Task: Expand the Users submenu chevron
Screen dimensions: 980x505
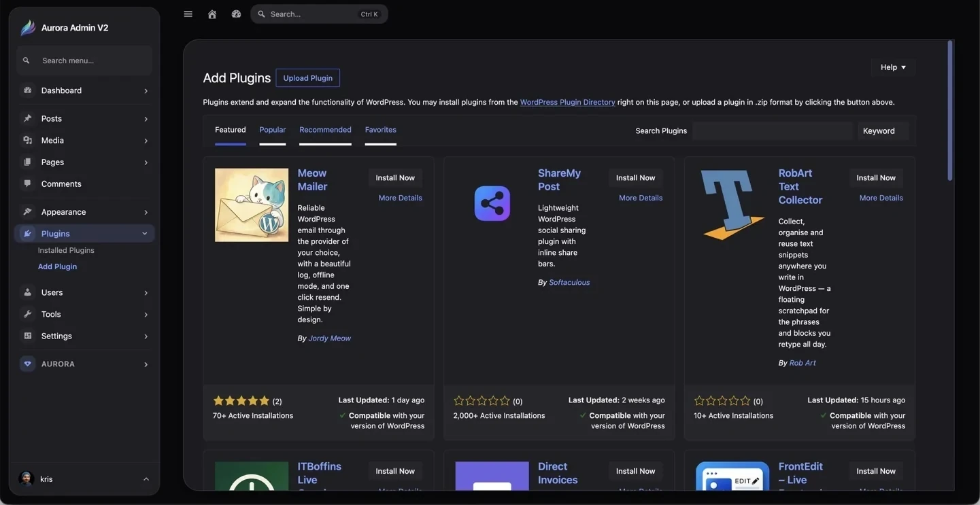Action: coord(146,292)
